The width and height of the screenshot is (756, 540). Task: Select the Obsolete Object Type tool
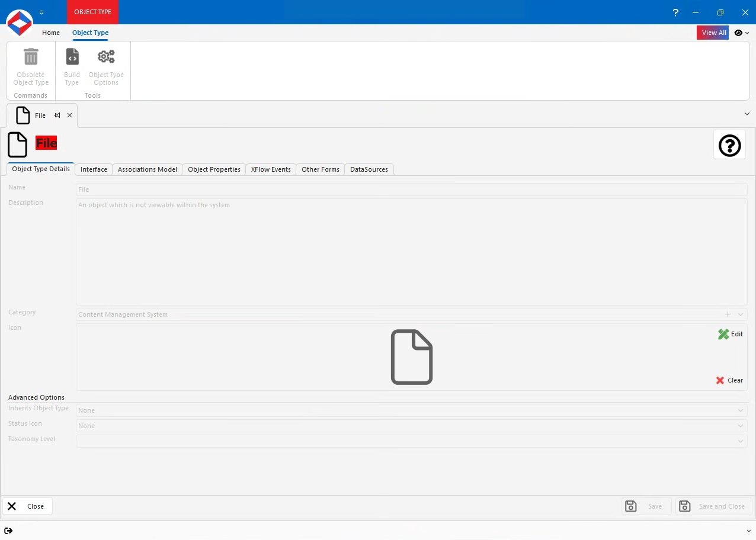point(30,65)
